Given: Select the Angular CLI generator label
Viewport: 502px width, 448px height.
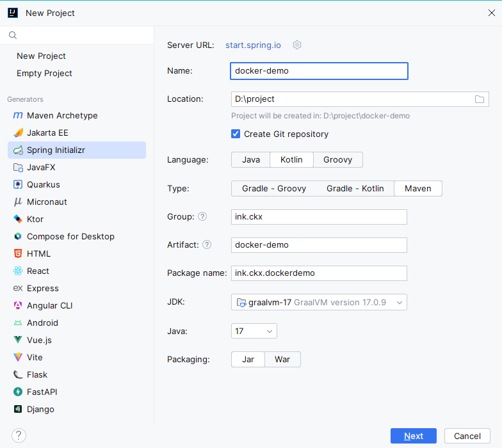Looking at the screenshot, I should pos(50,306).
